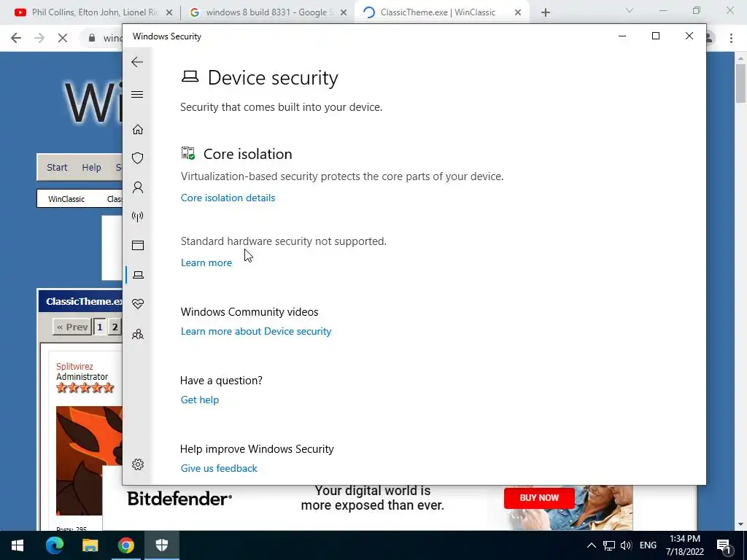Click the Device security heading laptop icon
The height and width of the screenshot is (560, 747).
(x=190, y=77)
